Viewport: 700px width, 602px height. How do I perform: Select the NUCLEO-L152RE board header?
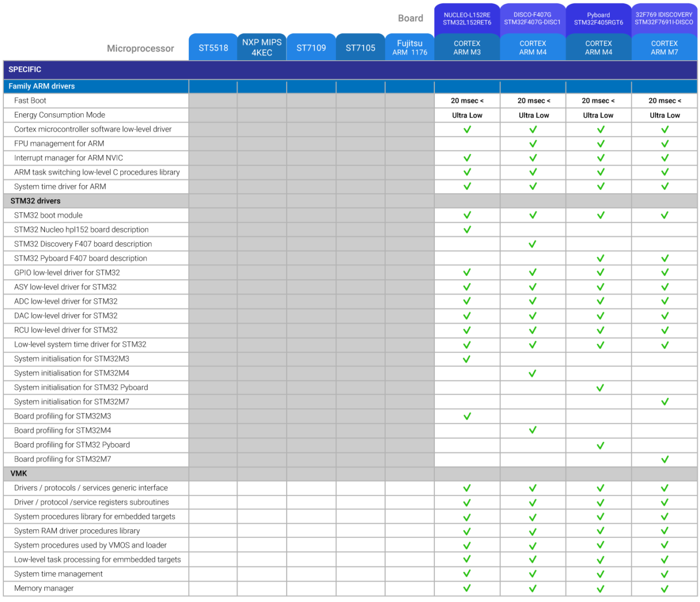tap(467, 19)
